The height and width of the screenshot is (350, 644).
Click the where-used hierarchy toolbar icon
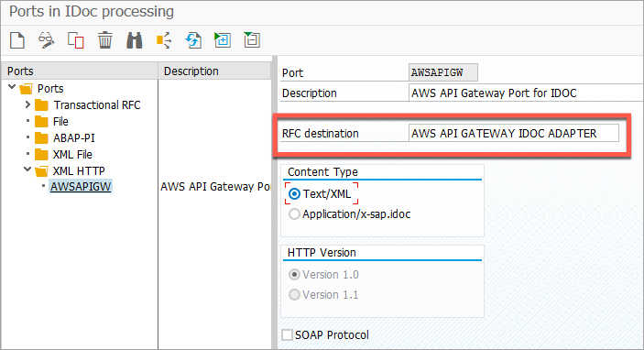pos(164,40)
